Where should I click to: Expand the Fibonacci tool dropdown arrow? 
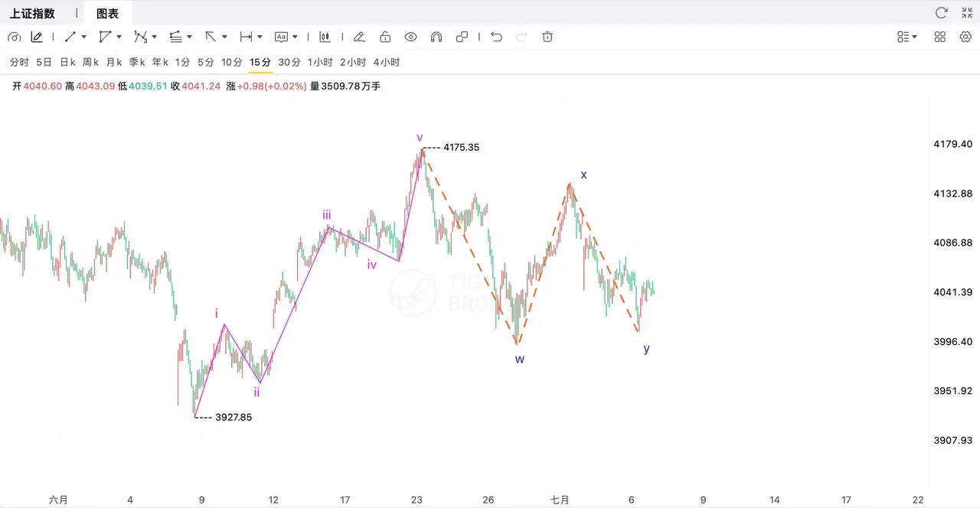pos(189,37)
